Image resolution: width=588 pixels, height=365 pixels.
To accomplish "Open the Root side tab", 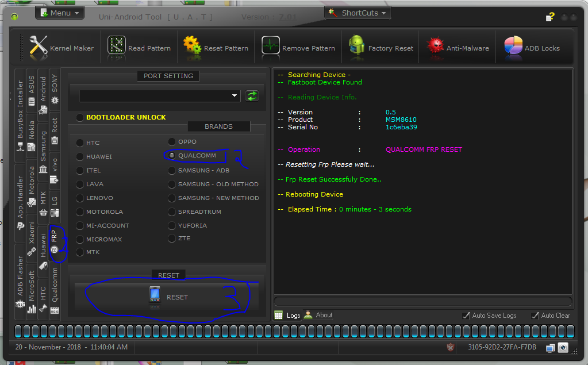I will 55,130.
